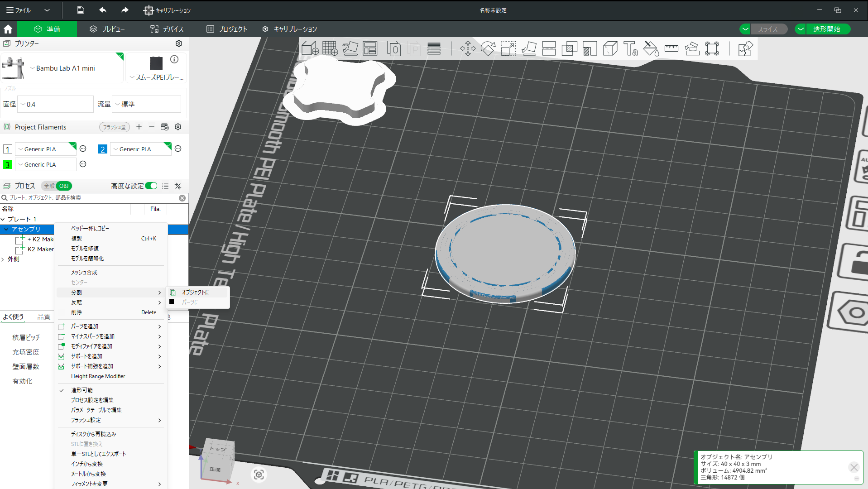The height and width of the screenshot is (489, 868).
Task: Collapse the プレート 1 tree node
Action: 3,219
